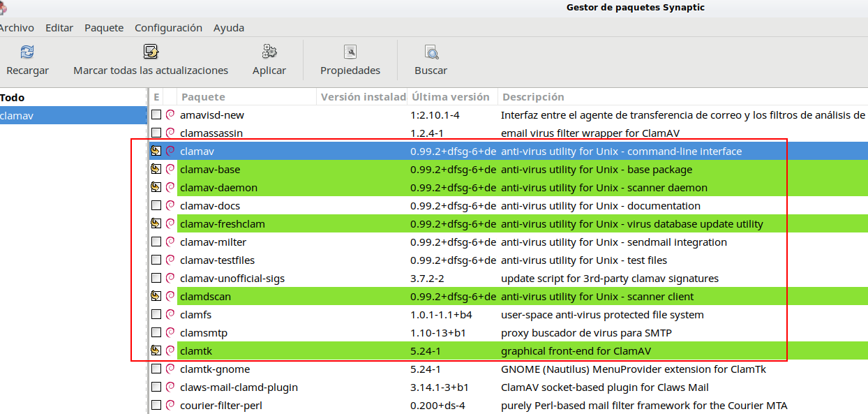The image size is (868, 414).
Task: Sort by Última versión column header
Action: coord(453,97)
